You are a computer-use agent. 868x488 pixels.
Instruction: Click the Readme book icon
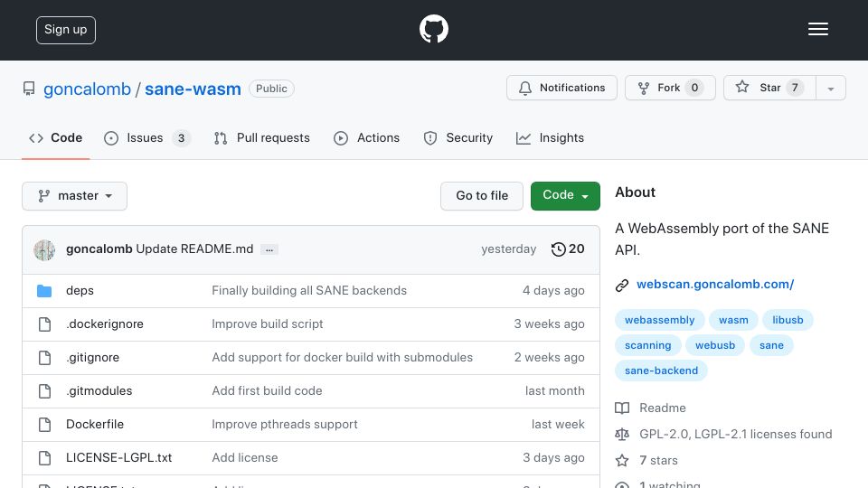(x=622, y=408)
